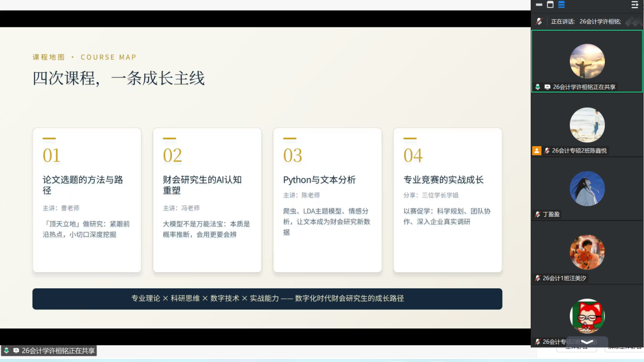
Task: Expand more participants with down chevron
Action: point(587,342)
